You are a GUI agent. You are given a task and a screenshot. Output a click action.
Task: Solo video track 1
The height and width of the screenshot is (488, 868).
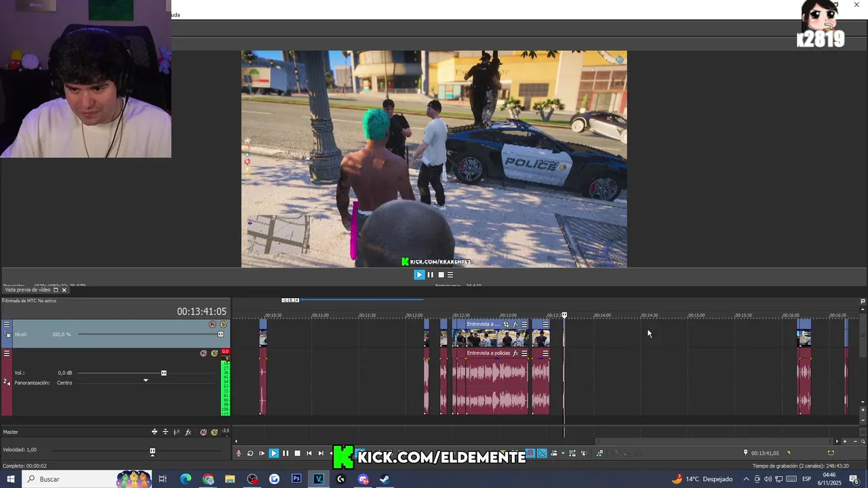[x=223, y=325]
